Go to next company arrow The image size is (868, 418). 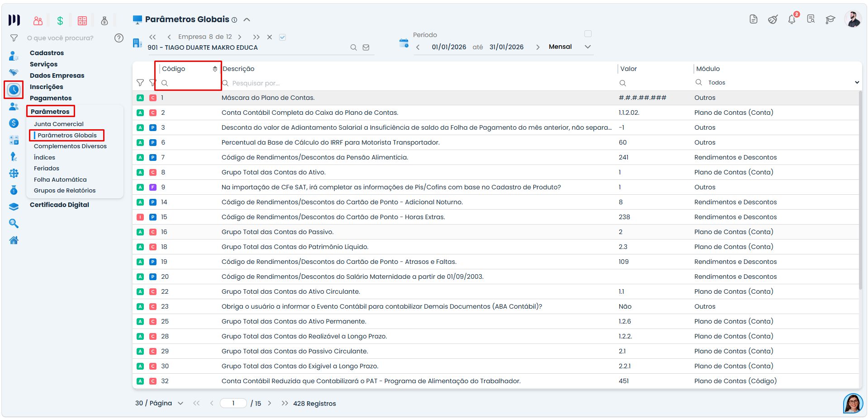(x=240, y=37)
